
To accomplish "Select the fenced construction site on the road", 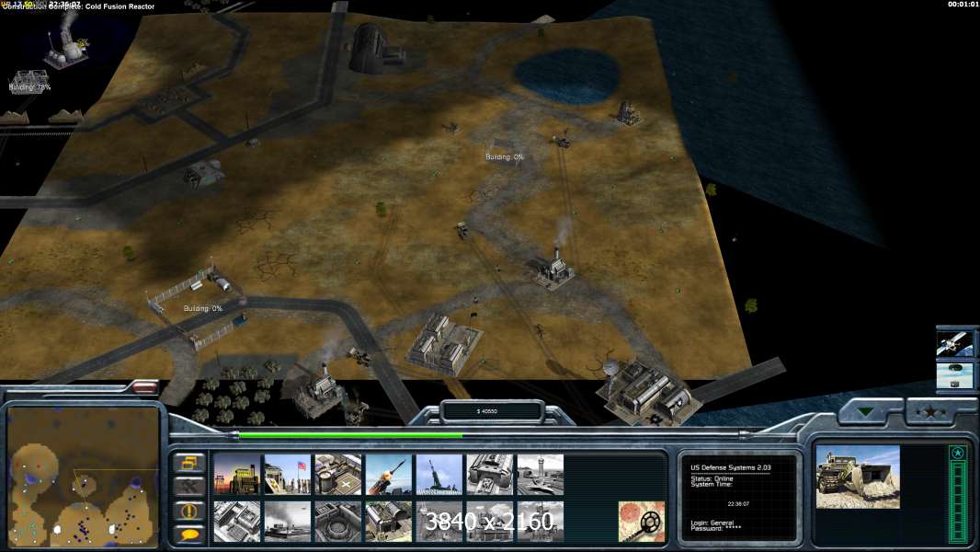I will 200,306.
